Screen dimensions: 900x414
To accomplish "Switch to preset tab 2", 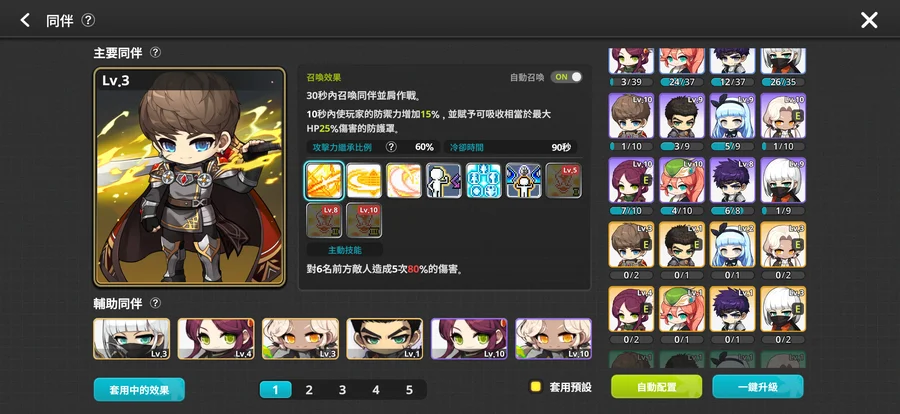I will click(x=309, y=390).
